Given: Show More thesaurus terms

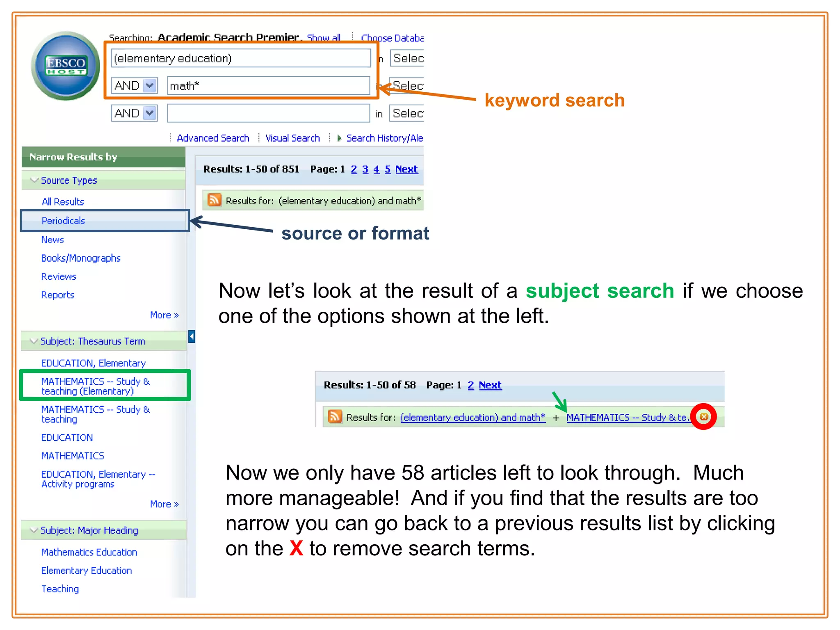Looking at the screenshot, I should coord(164,504).
